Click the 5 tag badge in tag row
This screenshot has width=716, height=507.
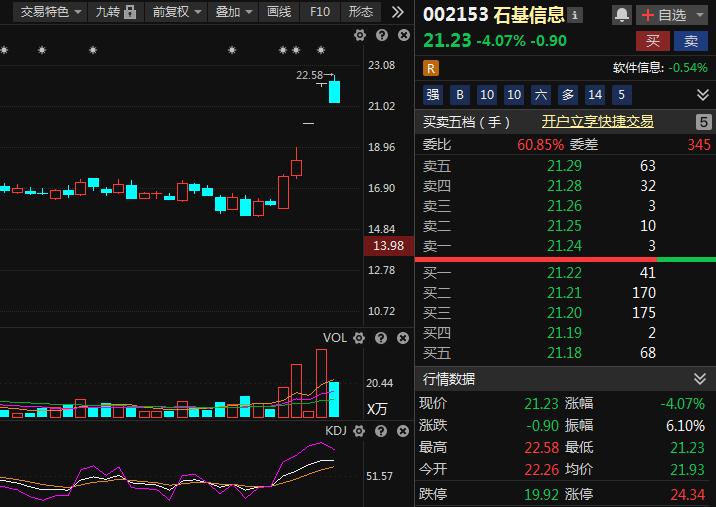pyautogui.click(x=622, y=95)
